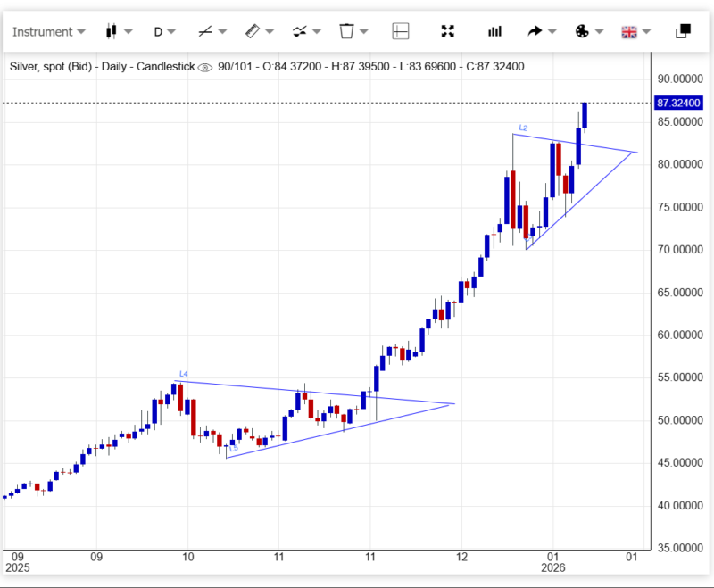Viewport: 714px width, 588px height.
Task: Click the ruler measurement tool icon
Action: tap(252, 31)
